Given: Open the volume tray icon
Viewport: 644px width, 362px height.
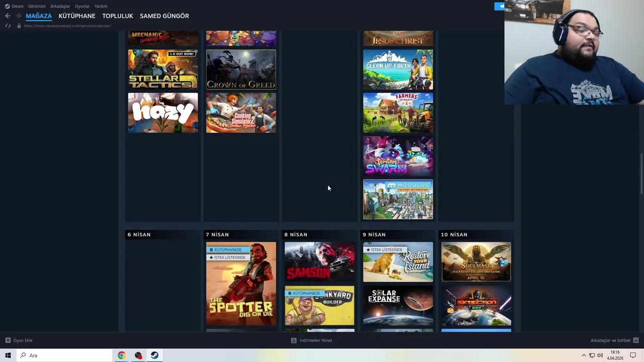Looking at the screenshot, I should (x=600, y=355).
